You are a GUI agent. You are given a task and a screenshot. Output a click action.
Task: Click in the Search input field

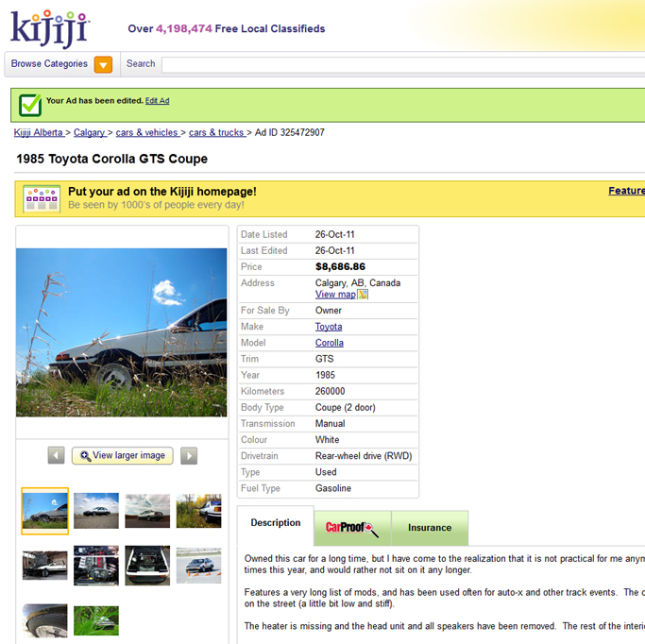pyautogui.click(x=403, y=65)
